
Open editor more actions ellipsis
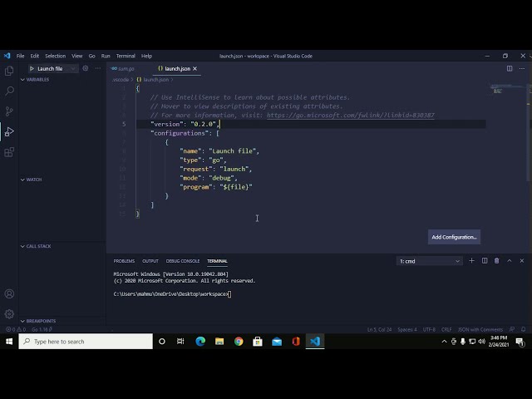(522, 68)
